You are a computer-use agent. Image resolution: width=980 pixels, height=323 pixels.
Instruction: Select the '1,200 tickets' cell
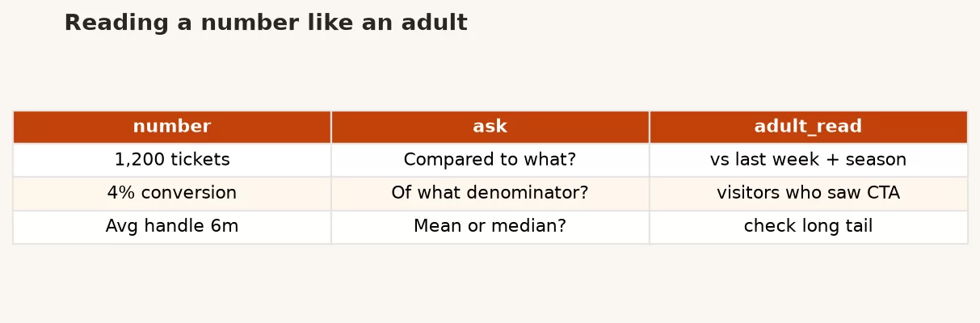[x=172, y=160]
